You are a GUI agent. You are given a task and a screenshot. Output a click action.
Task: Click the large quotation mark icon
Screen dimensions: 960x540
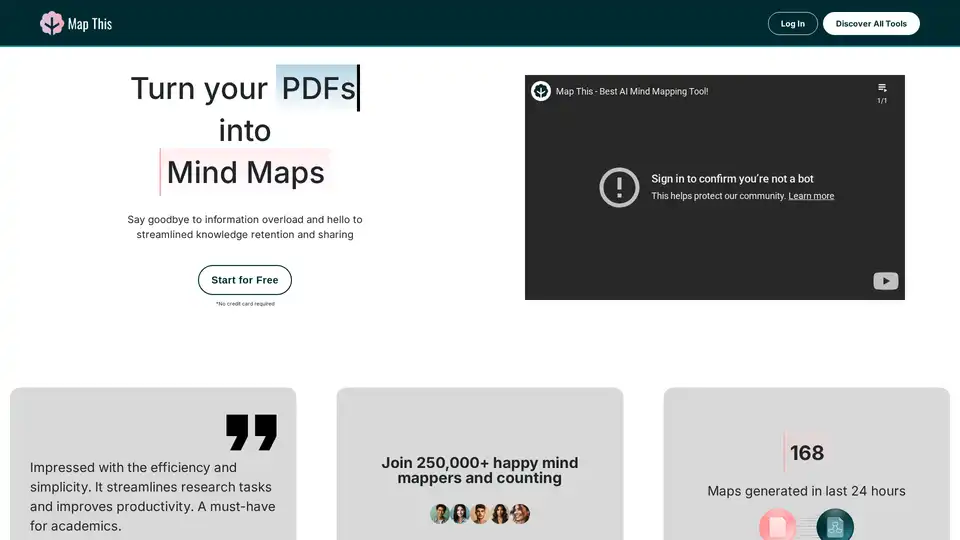click(251, 432)
